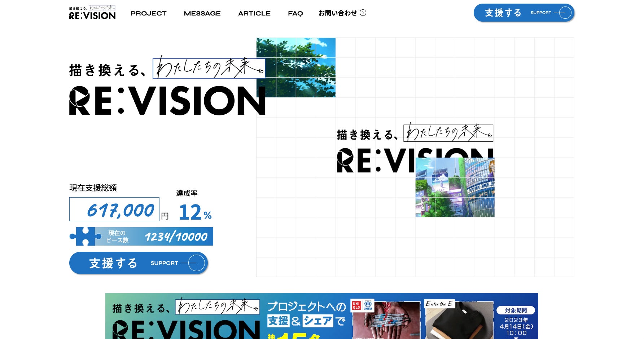Click the UNHCR logo on the banner

coord(368,305)
